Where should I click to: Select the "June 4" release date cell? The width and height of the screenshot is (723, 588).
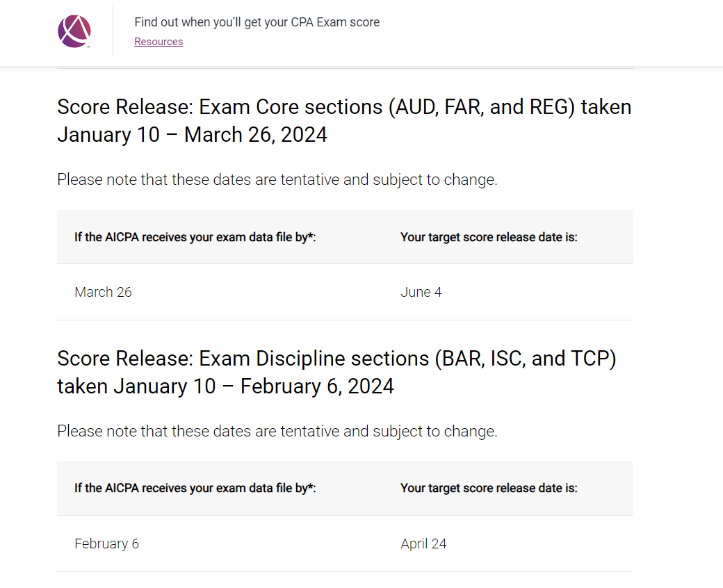click(421, 292)
